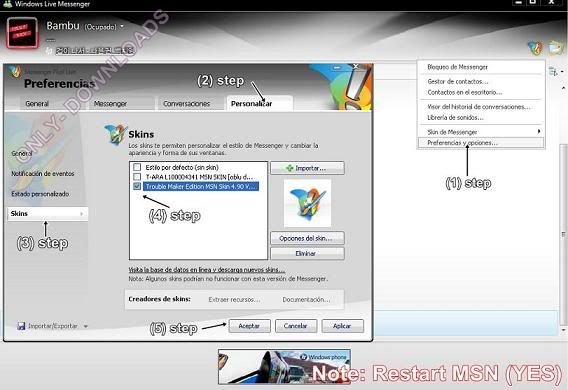Select Notificación de eventos in sidebar

[43, 174]
